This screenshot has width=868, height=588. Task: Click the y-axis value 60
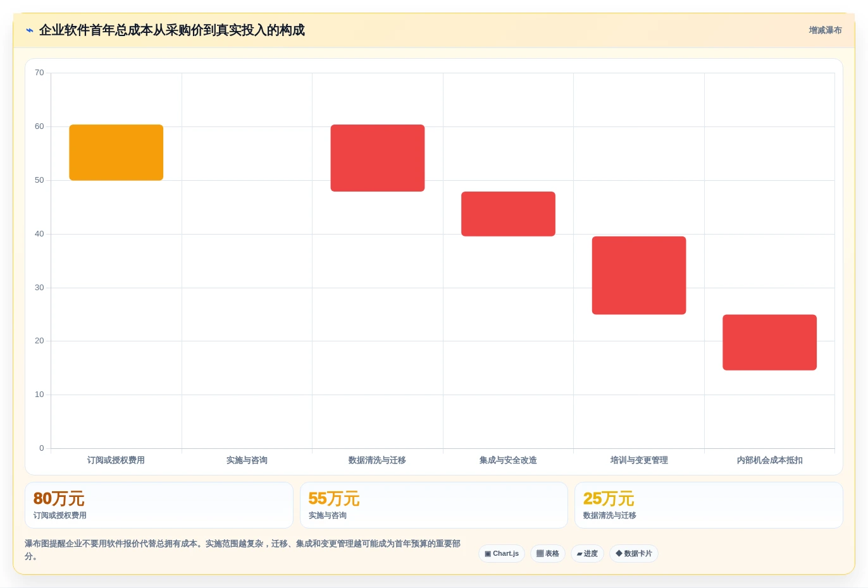pos(39,126)
